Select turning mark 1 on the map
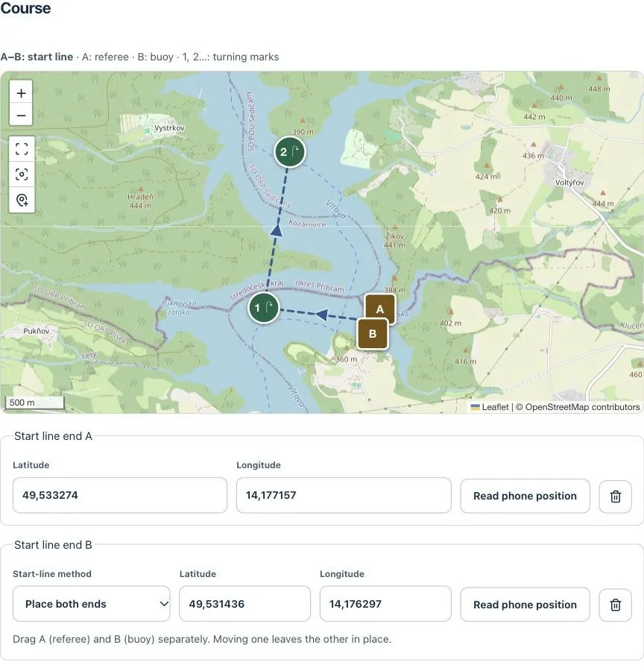 coord(264,308)
